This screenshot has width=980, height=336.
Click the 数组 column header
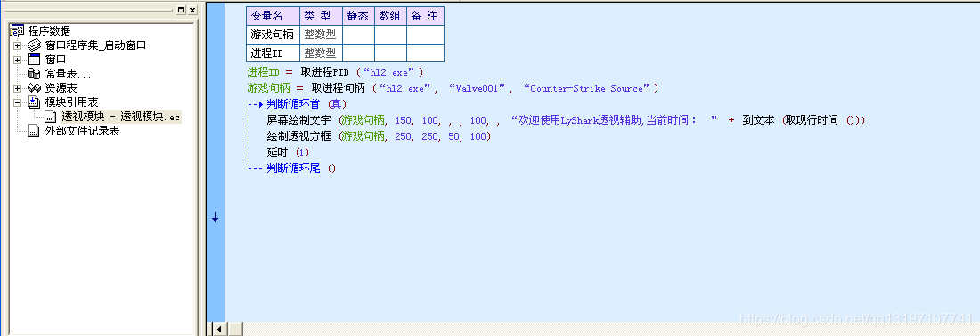click(x=390, y=16)
